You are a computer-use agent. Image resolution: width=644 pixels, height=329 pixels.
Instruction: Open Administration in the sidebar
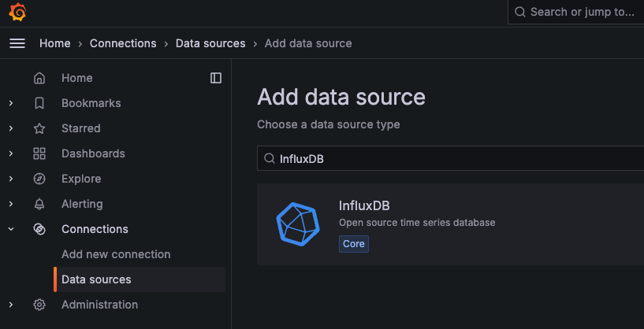pos(100,305)
